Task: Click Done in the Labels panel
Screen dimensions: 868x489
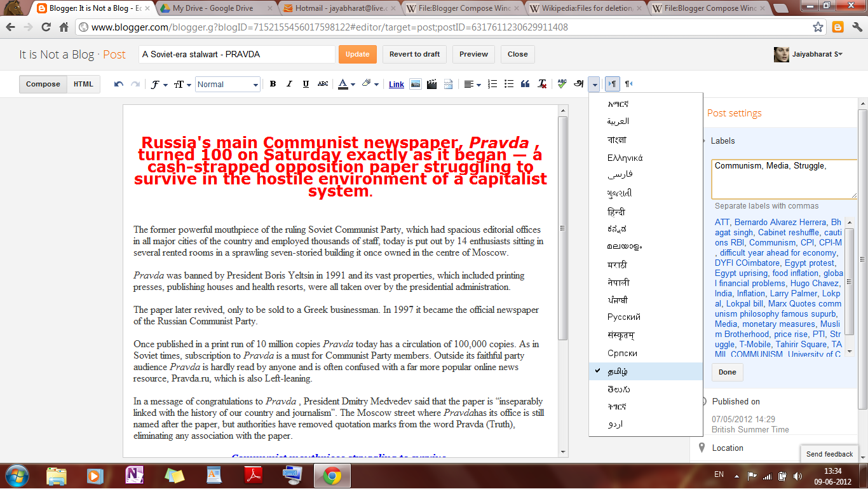Action: [727, 372]
